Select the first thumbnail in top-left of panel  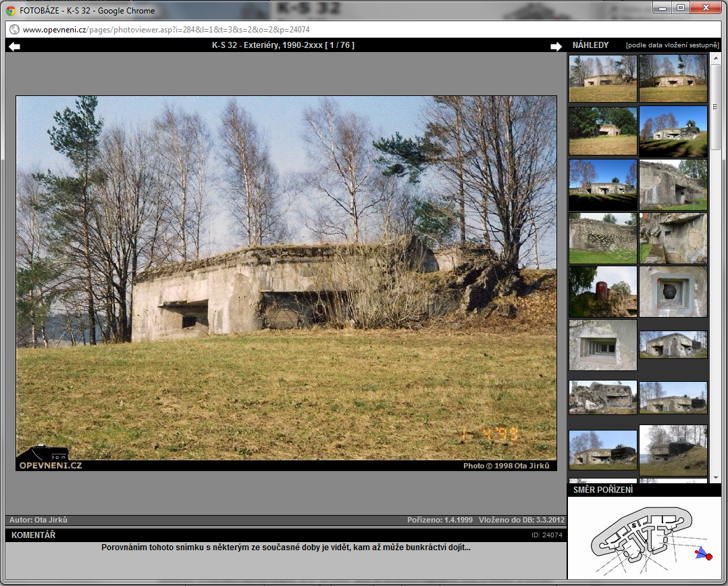[602, 78]
